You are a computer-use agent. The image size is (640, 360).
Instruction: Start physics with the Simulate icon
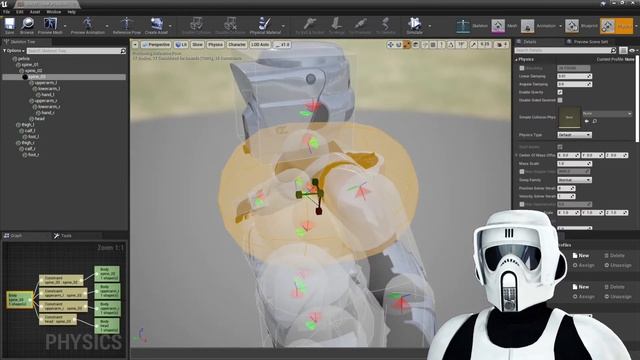point(414,24)
